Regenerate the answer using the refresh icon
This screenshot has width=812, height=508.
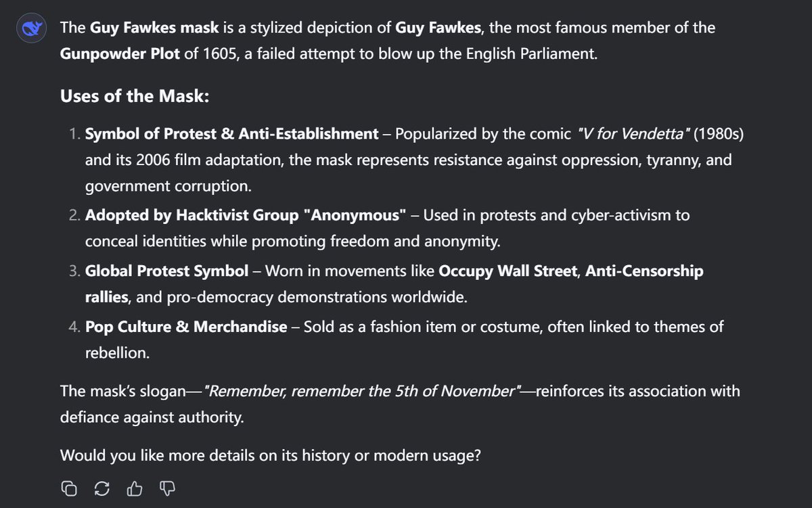(x=102, y=488)
